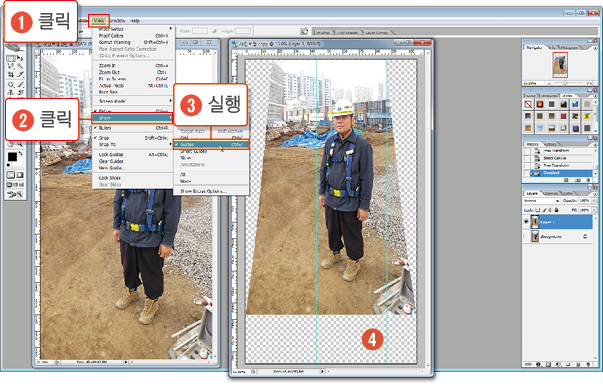Choose Show Extras Options... in submenu
Viewport: 603px width, 384px height.
tap(211, 191)
